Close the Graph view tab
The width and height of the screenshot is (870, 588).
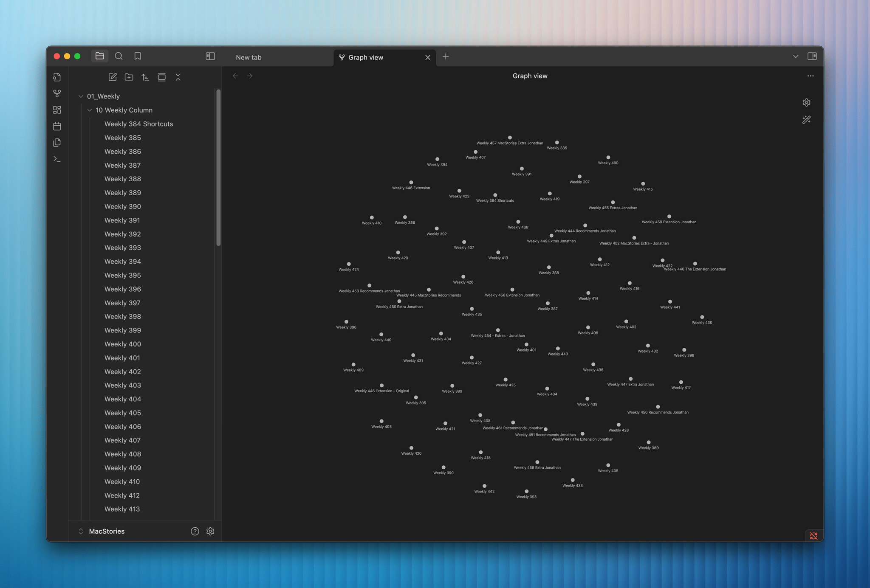pos(428,57)
